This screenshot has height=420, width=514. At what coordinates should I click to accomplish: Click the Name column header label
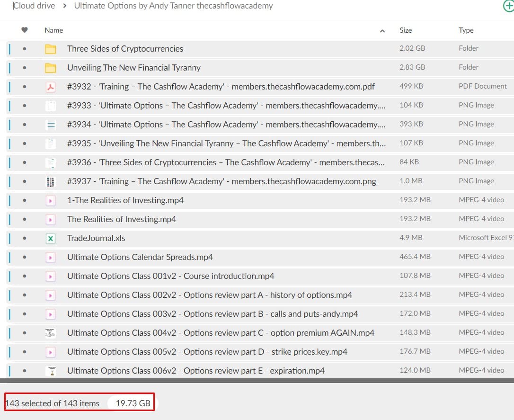pos(53,30)
